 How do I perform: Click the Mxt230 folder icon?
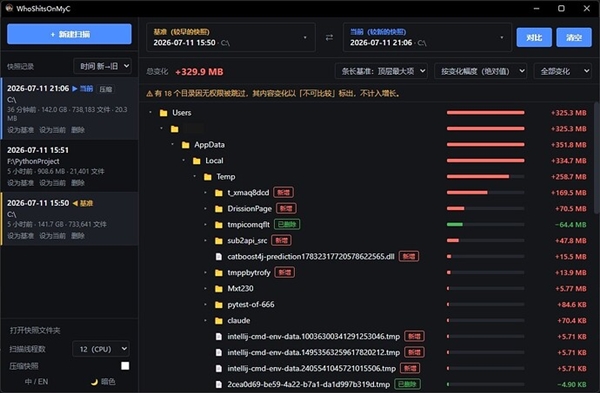click(x=219, y=289)
